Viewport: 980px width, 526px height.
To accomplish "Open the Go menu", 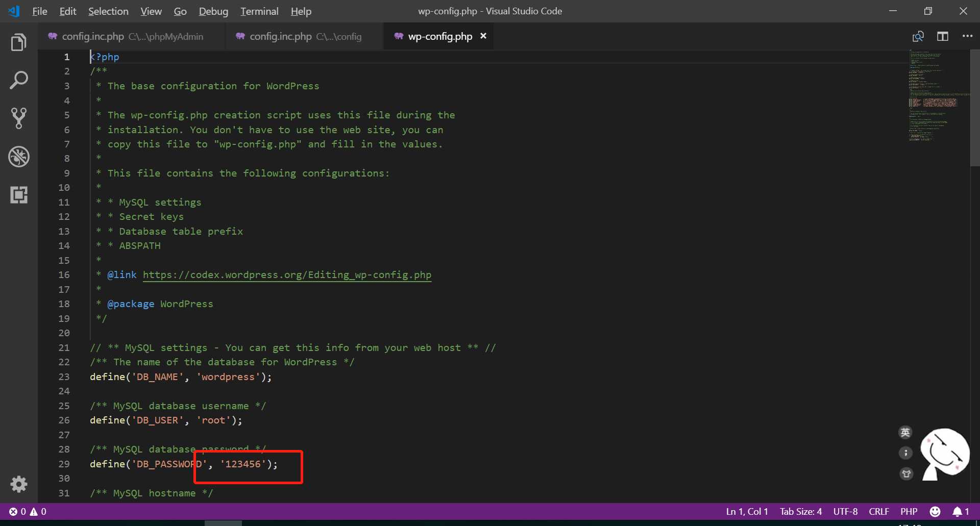I will coord(180,11).
